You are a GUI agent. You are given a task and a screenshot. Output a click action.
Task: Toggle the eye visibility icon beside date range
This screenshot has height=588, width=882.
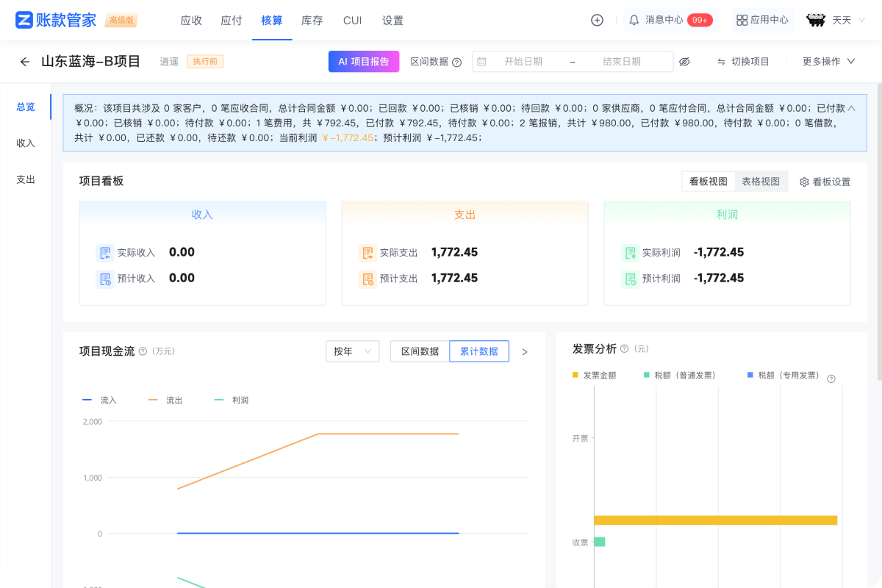[684, 62]
